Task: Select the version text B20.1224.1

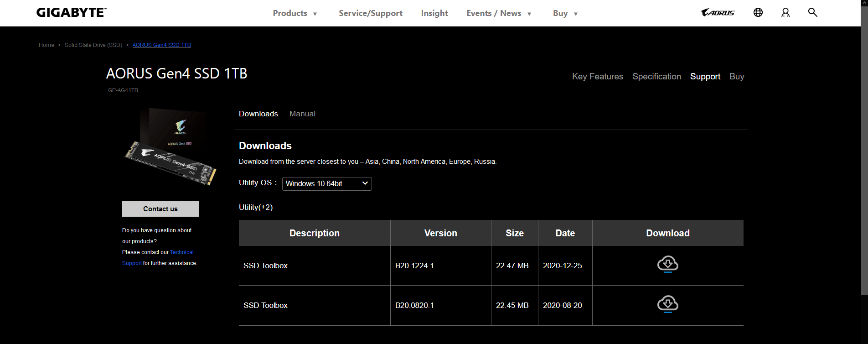Action: point(414,266)
